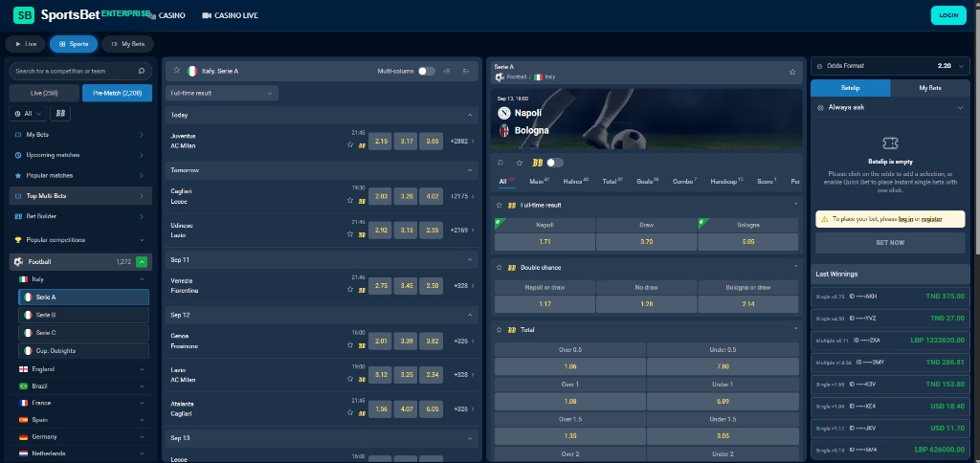The image size is (980, 463).
Task: Expand the Brazil leagues list
Action: (142, 386)
